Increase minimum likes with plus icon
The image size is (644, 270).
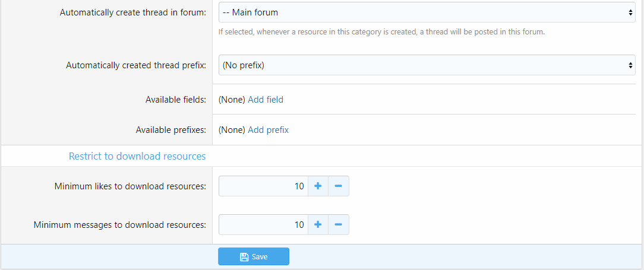(318, 186)
